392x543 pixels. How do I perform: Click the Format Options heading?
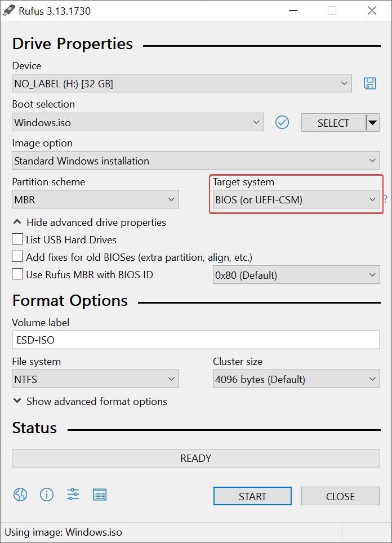[x=70, y=301]
